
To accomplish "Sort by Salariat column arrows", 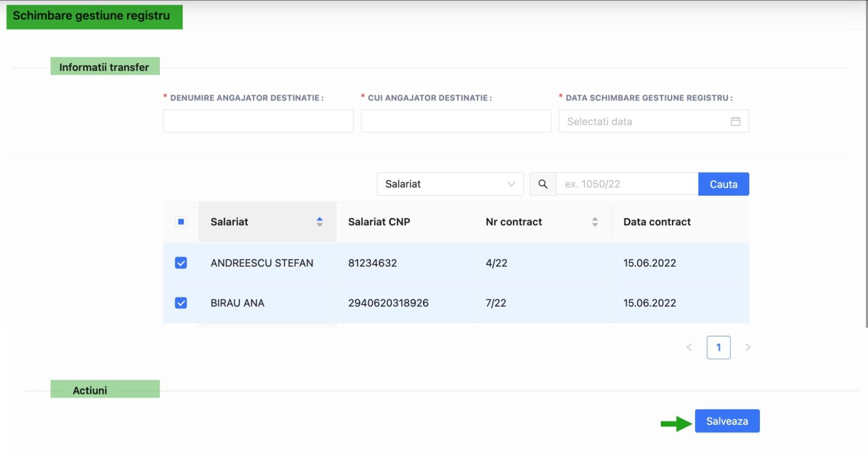I will [x=320, y=222].
